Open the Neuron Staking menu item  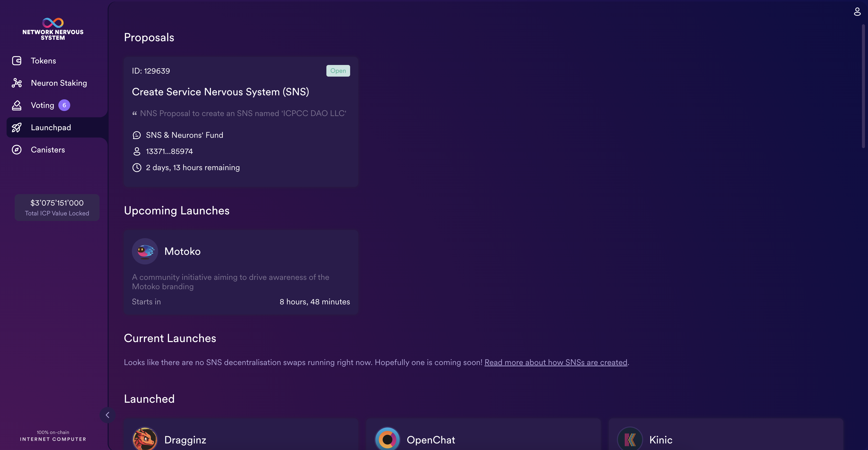59,83
